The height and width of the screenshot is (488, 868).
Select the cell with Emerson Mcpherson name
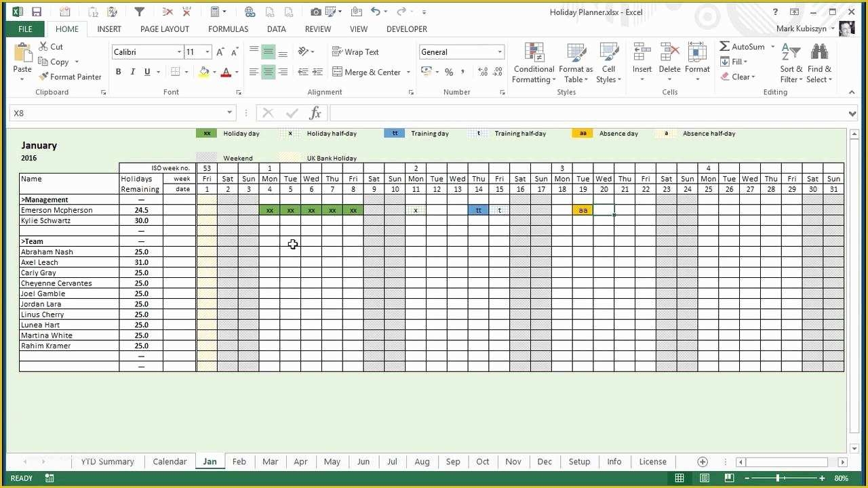tap(68, 210)
